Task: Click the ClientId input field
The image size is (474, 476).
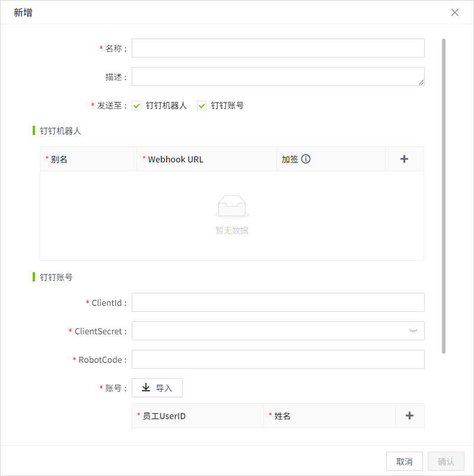Action: click(278, 302)
